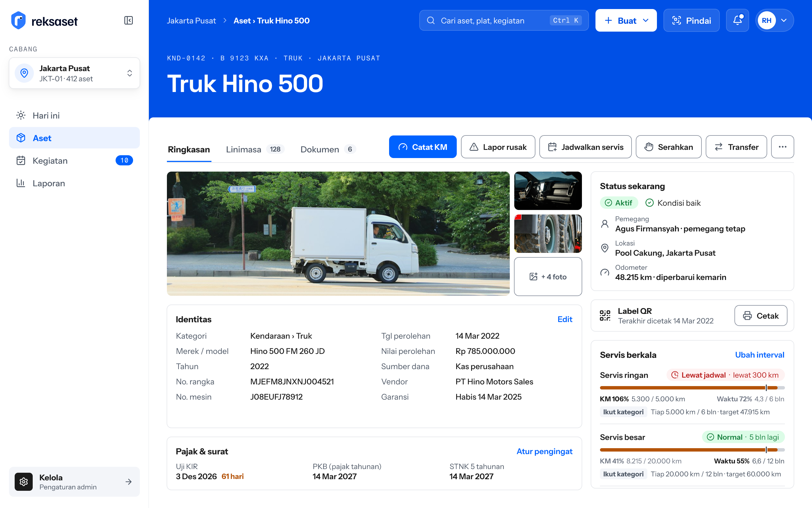The width and height of the screenshot is (812, 508).
Task: Open Hari ini in the sidebar
Action: tap(74, 115)
